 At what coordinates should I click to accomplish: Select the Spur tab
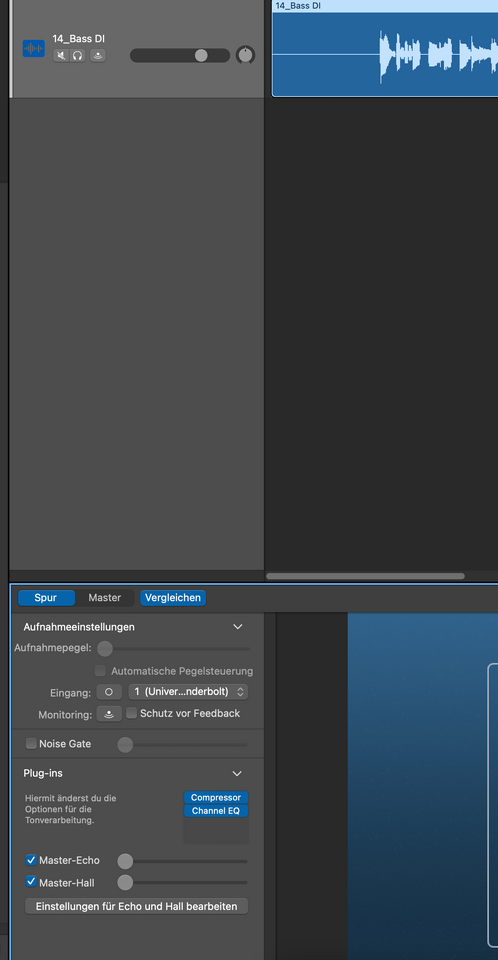click(46, 598)
